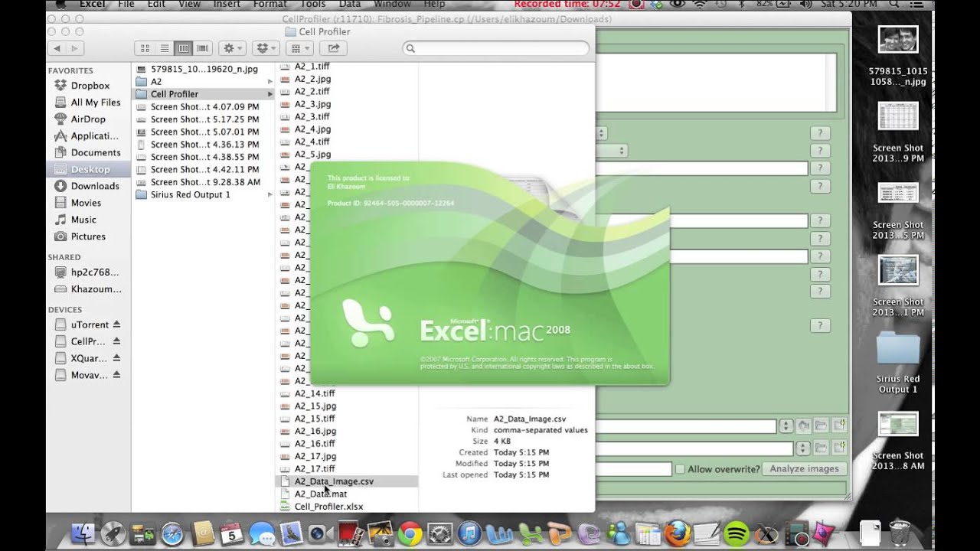Image resolution: width=980 pixels, height=551 pixels.
Task: Open Calendar in the Dock
Action: pos(232,533)
